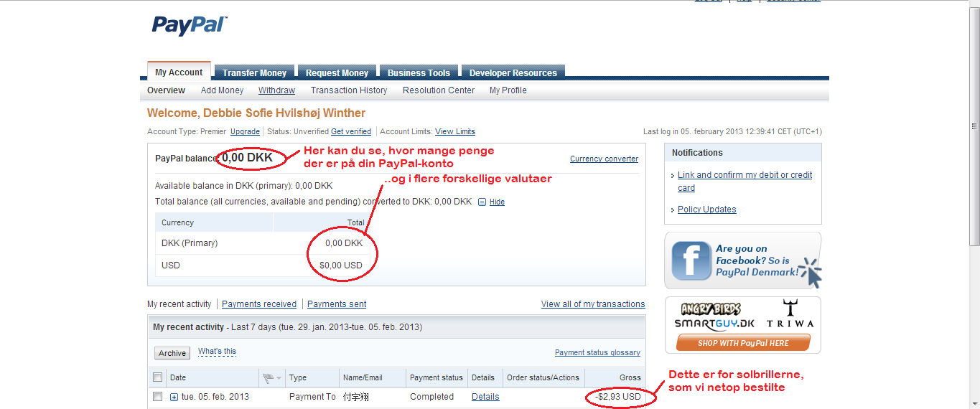Viewport: 980px width, 409px height.
Task: Switch to the My Account tab
Action: 179,72
